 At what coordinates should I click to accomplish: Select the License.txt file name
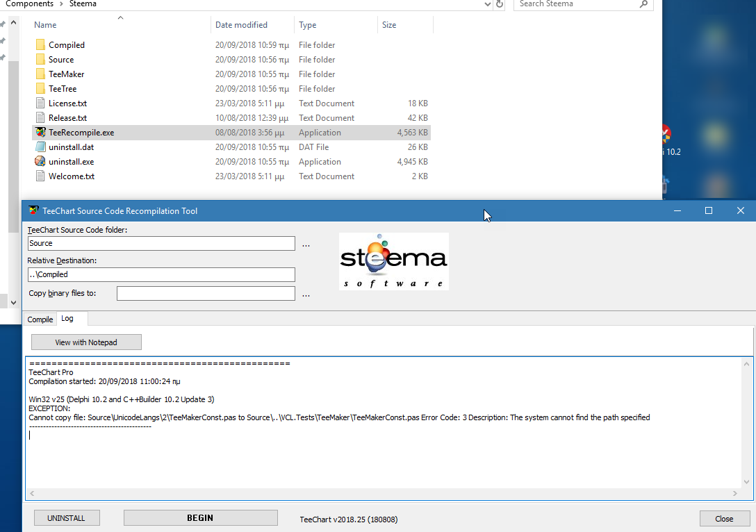(67, 103)
